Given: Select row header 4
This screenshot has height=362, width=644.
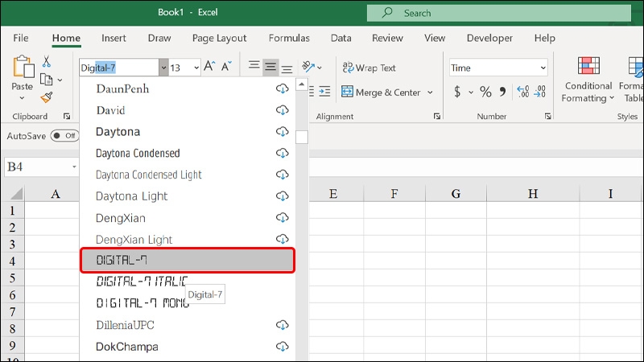Looking at the screenshot, I should (x=12, y=261).
